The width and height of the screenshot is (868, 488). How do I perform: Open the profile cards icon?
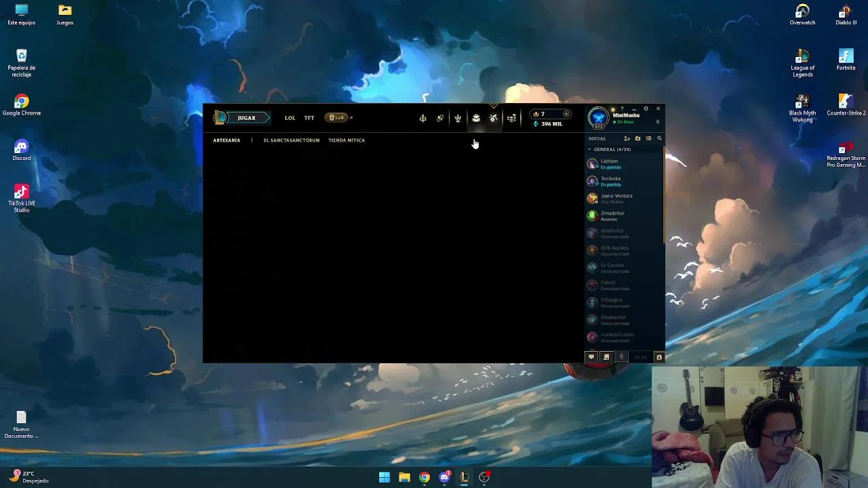[x=440, y=118]
